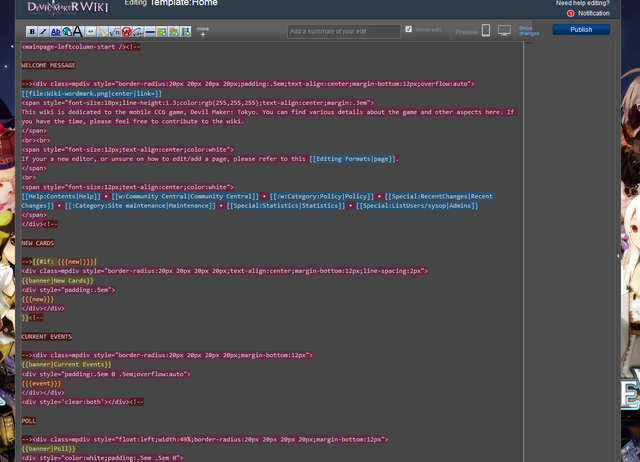Screen dimensions: 640x462
Task: Click the 'Need help editing?' text
Action: (582, 3)
